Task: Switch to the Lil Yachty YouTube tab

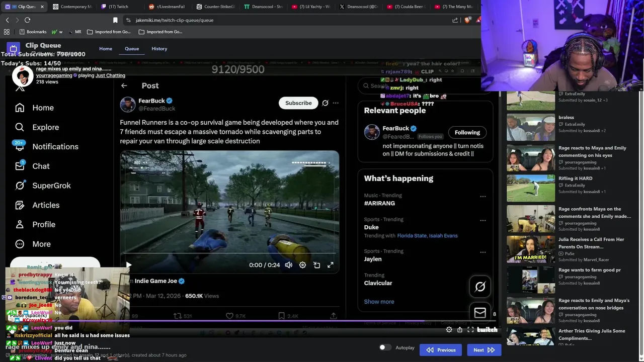Action: pos(312,7)
